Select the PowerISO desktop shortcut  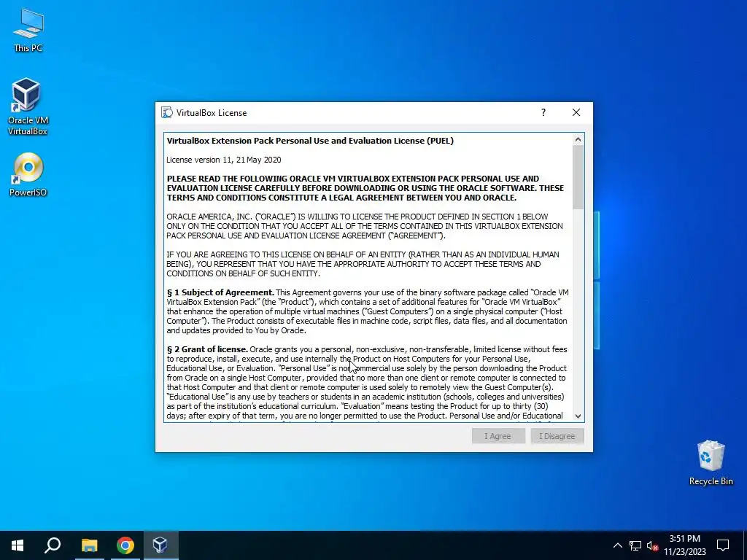click(28, 174)
